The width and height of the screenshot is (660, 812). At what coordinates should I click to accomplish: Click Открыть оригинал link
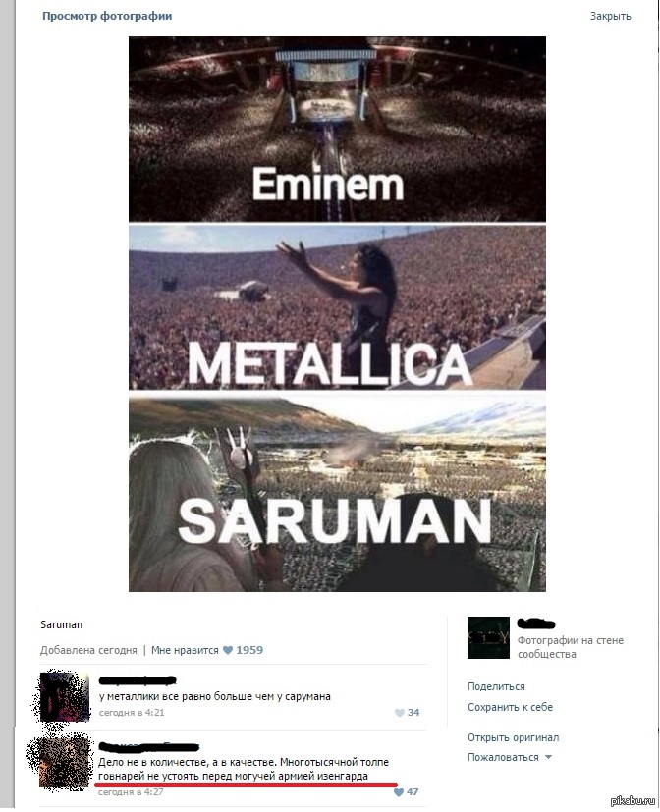pos(513,738)
